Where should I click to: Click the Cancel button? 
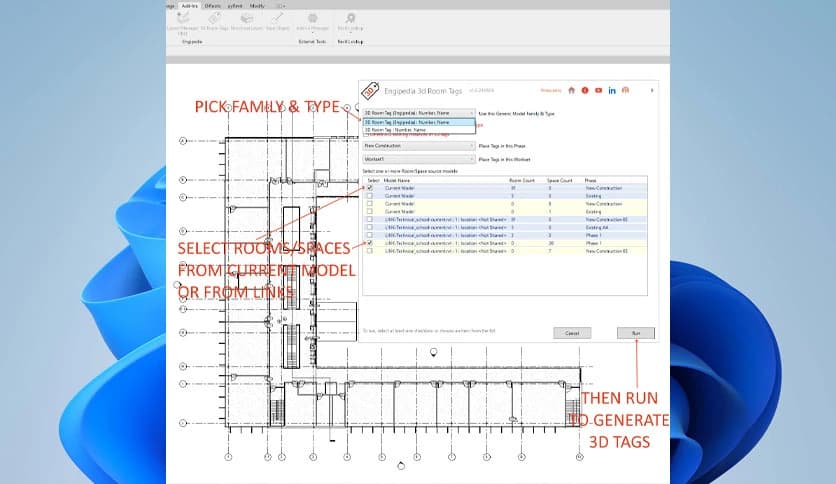[572, 332]
